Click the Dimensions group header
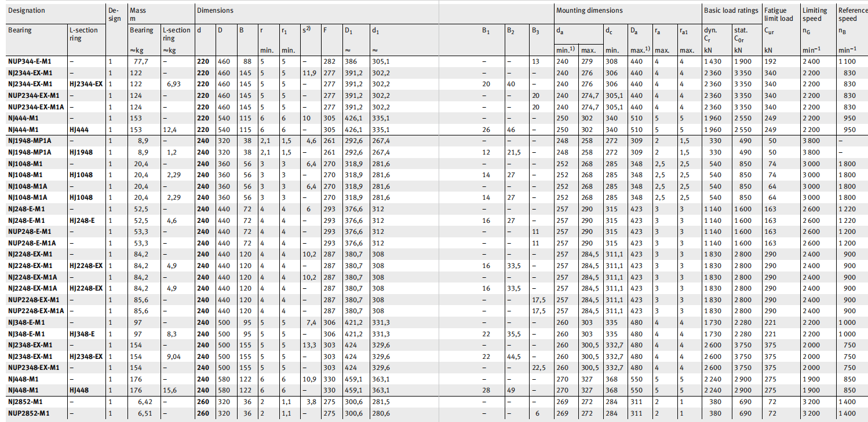The height and width of the screenshot is (422, 868). pos(215,10)
